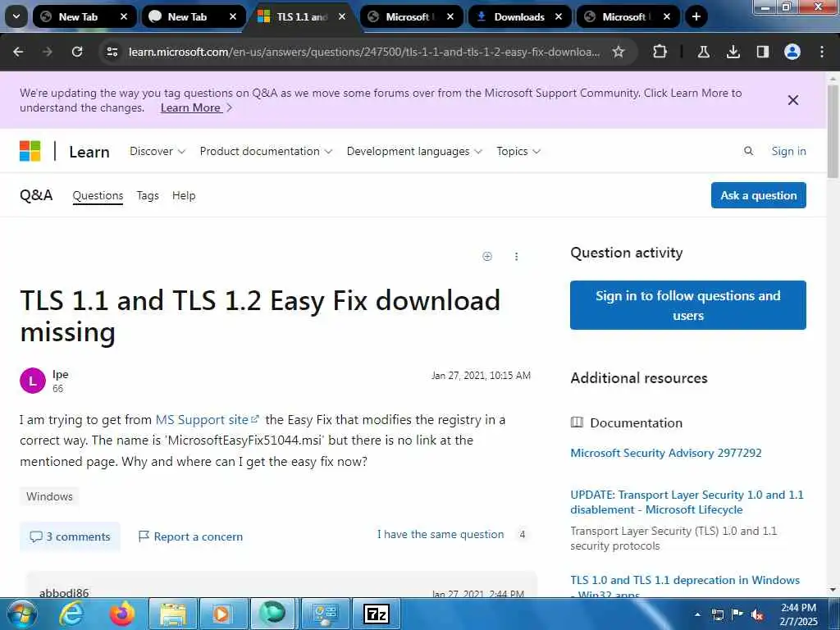The width and height of the screenshot is (840, 630).
Task: Open the question's more options dots
Action: [516, 257]
